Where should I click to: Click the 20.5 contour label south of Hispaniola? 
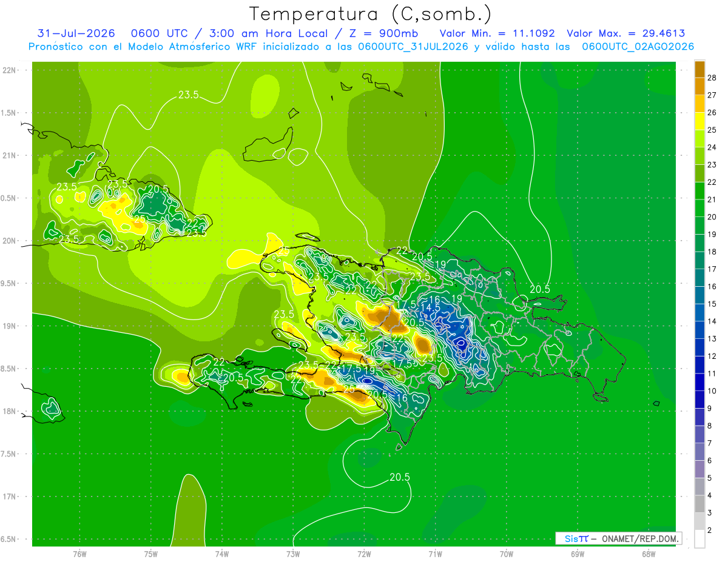(400, 477)
